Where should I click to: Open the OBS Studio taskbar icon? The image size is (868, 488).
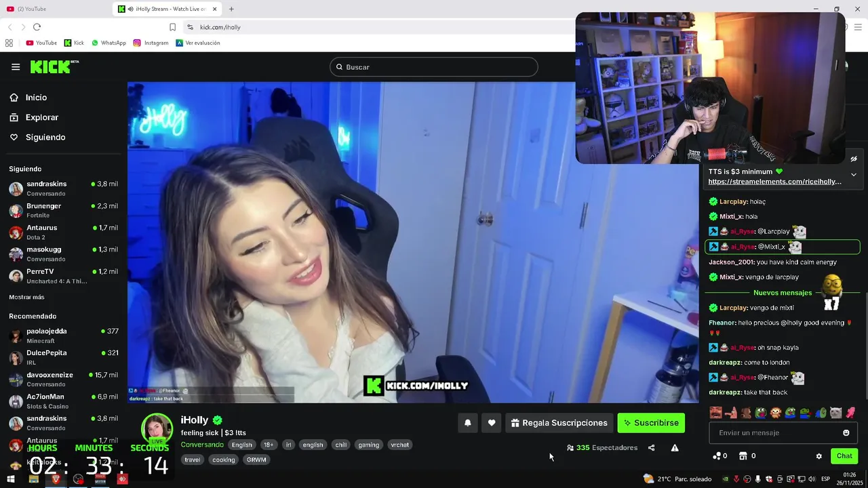(x=78, y=479)
